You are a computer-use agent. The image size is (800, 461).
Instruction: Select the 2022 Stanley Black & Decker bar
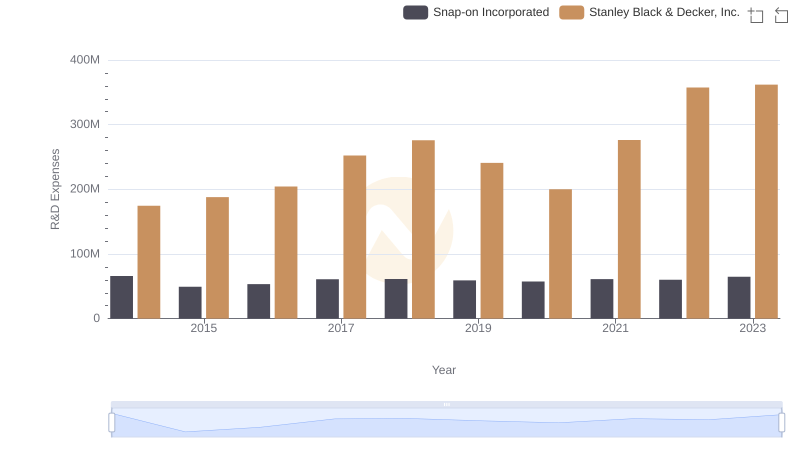coord(697,203)
